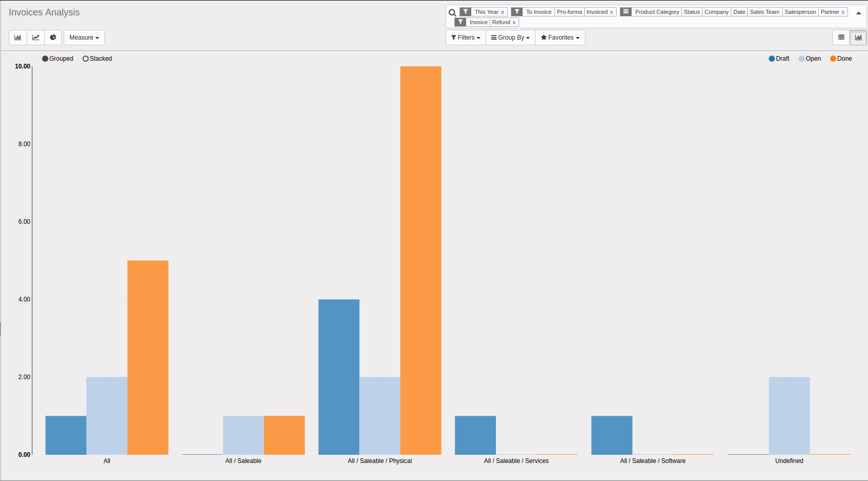868x481 pixels.
Task: Open the Filters dropdown
Action: pyautogui.click(x=466, y=38)
